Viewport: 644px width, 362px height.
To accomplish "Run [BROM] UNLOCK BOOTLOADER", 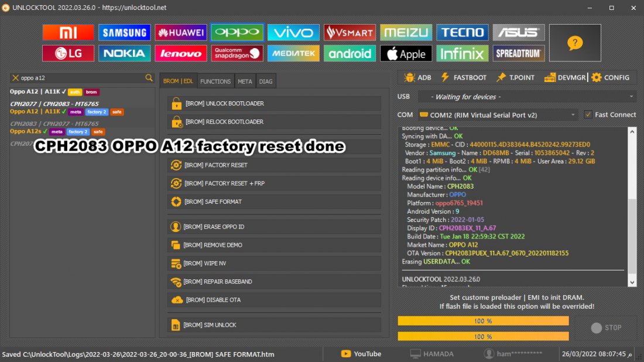I will pos(274,104).
